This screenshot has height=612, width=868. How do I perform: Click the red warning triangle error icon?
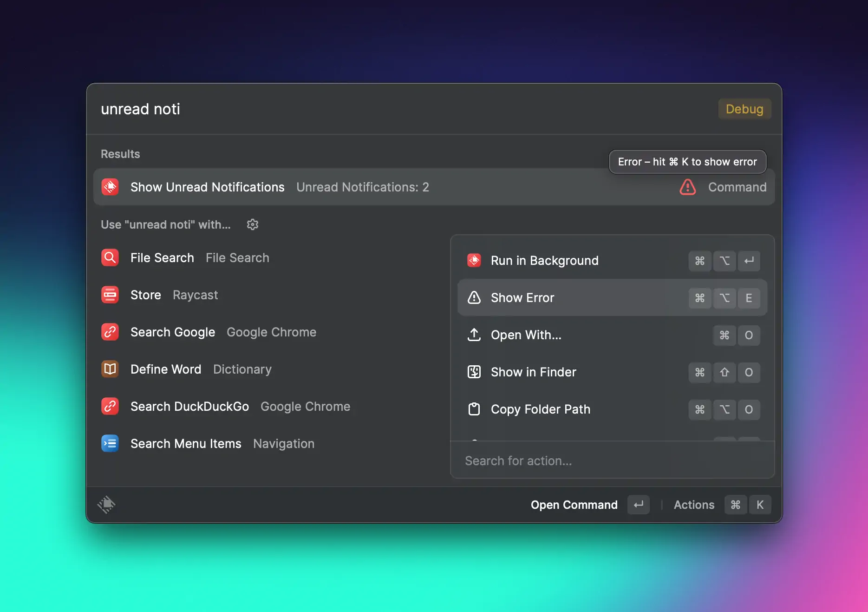coord(687,187)
